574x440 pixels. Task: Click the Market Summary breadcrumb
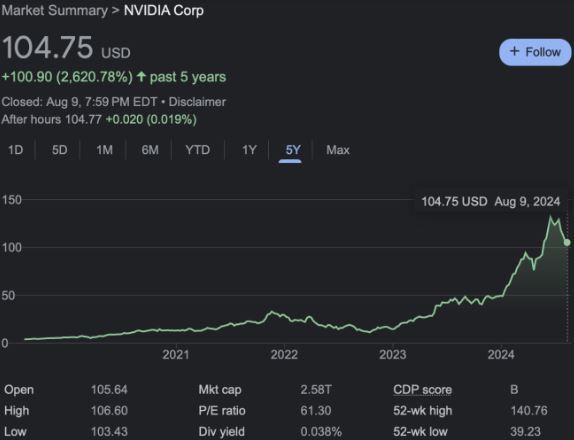pos(55,10)
